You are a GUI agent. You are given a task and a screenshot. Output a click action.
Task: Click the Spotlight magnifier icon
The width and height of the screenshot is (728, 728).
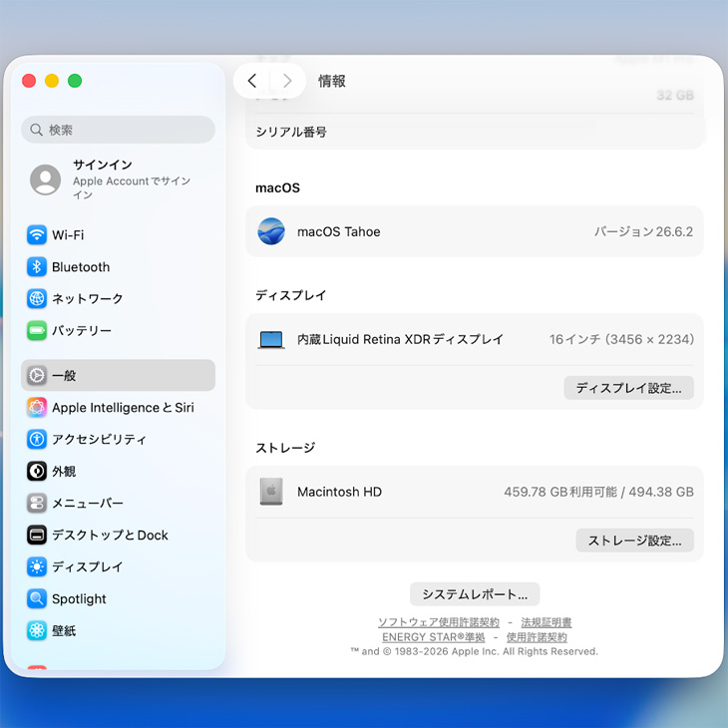pos(37,599)
